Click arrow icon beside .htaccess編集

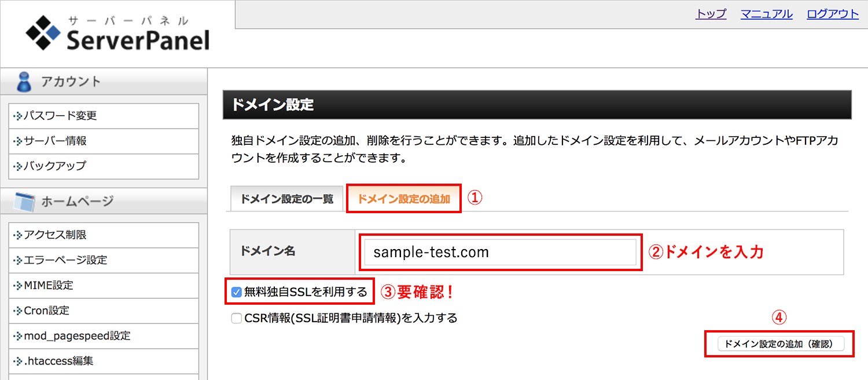pyautogui.click(x=17, y=361)
